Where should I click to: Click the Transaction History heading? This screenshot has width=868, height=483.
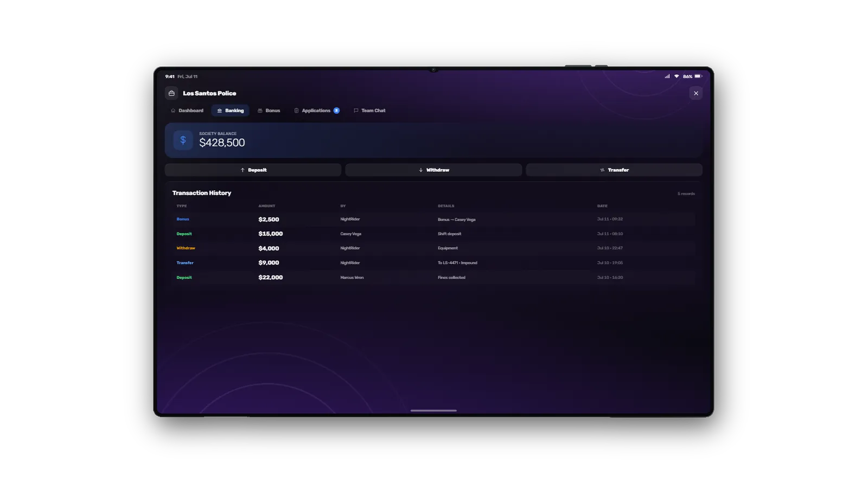tap(202, 193)
